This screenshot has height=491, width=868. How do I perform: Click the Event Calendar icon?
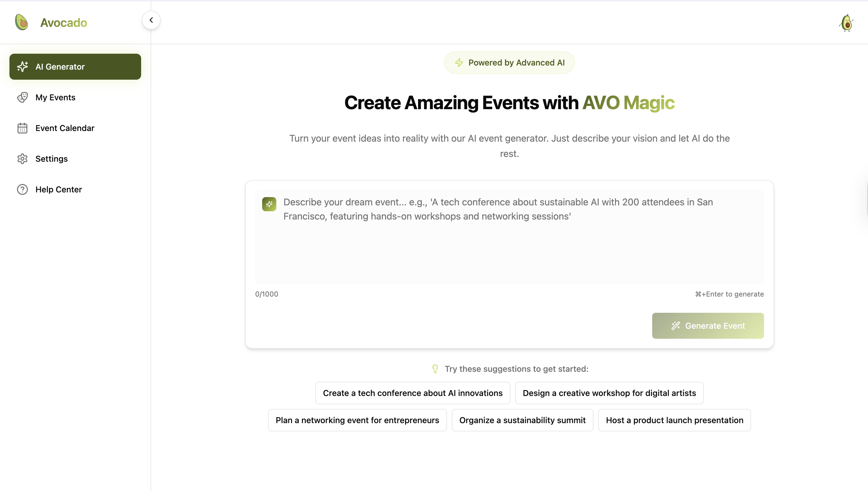pos(23,128)
